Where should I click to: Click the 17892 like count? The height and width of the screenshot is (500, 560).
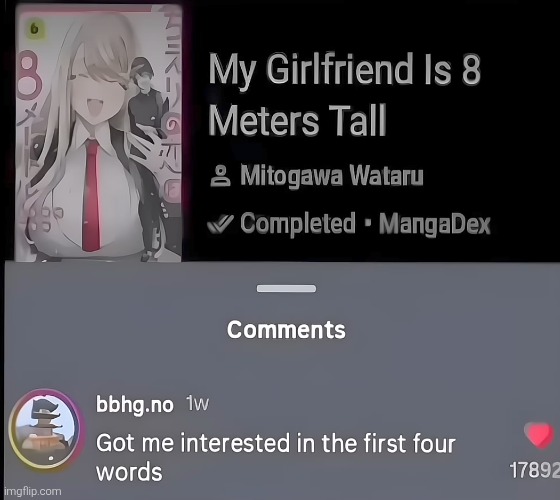pyautogui.click(x=534, y=470)
